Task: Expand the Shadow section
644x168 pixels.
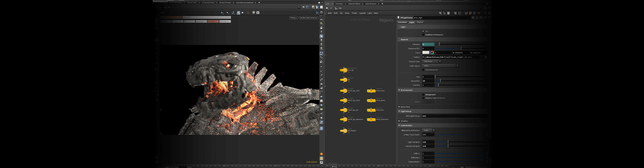Action: (x=399, y=121)
